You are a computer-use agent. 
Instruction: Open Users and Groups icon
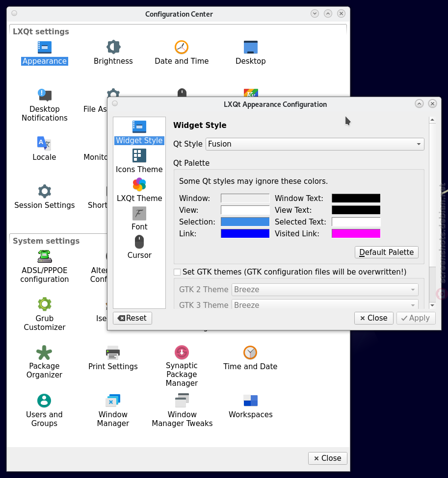[x=44, y=401]
